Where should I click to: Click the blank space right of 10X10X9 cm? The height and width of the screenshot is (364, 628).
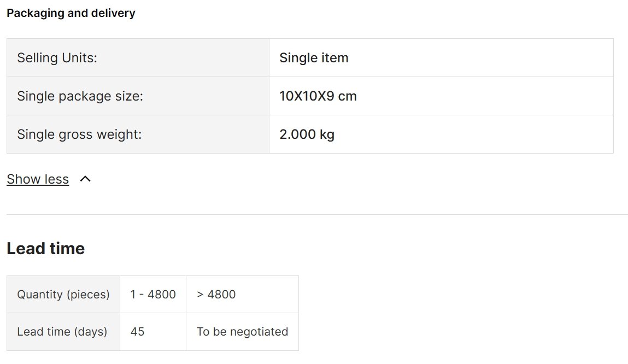[x=485, y=96]
